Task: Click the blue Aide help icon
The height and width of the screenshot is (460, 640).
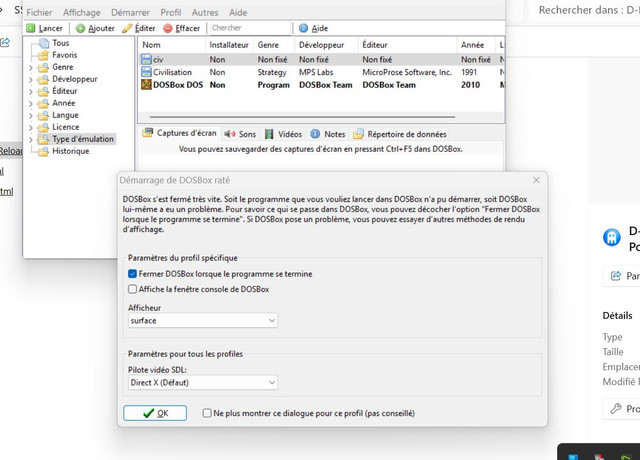Action: coord(303,28)
